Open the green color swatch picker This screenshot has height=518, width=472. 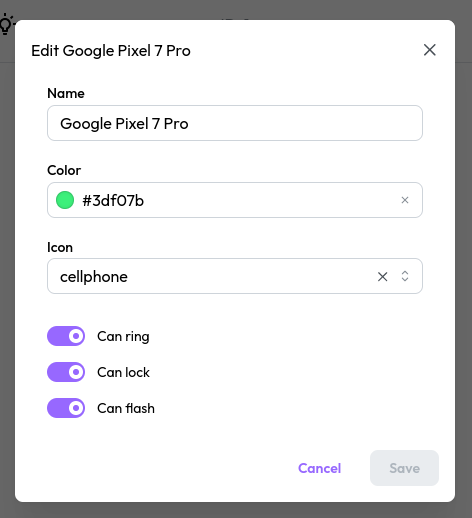[65, 200]
